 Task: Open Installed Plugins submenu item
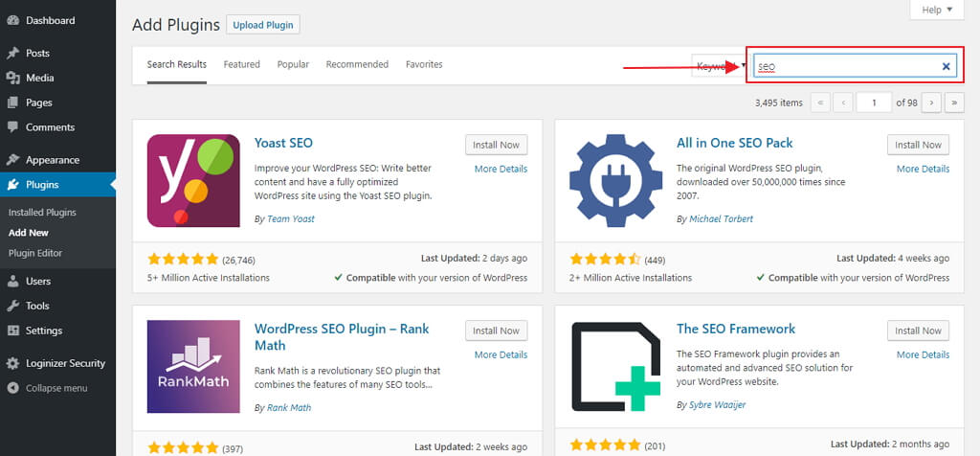point(42,213)
